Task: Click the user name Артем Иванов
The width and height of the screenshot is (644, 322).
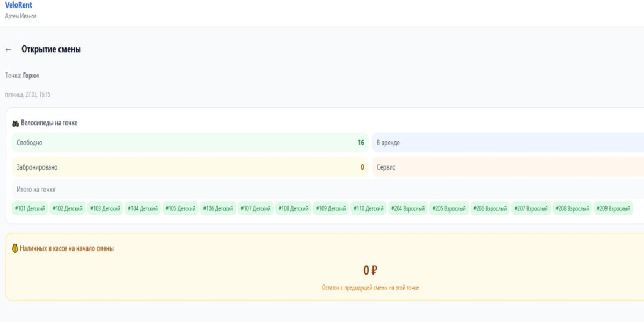Action: point(21,16)
